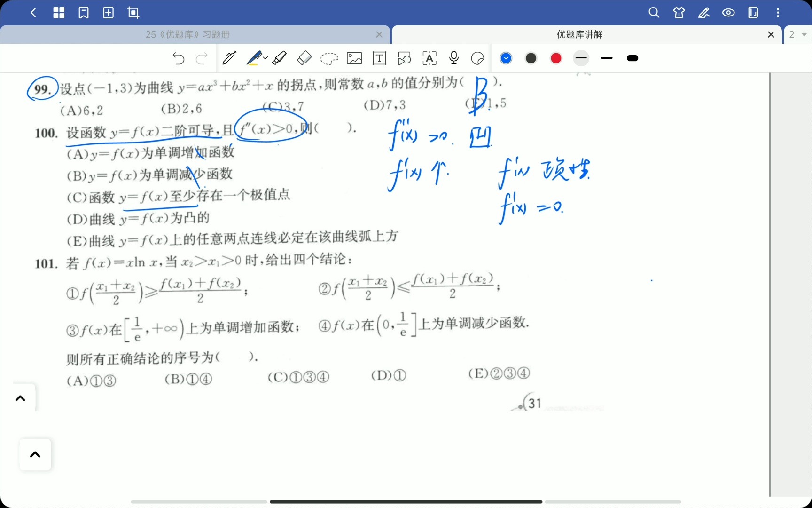The image size is (812, 508).
Task: Choose the red pen color
Action: 556,58
